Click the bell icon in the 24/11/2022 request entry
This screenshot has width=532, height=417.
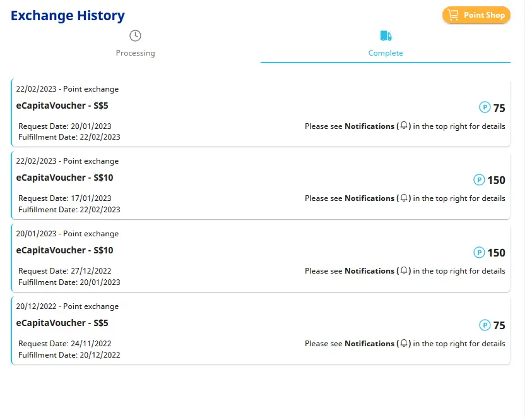[404, 343]
